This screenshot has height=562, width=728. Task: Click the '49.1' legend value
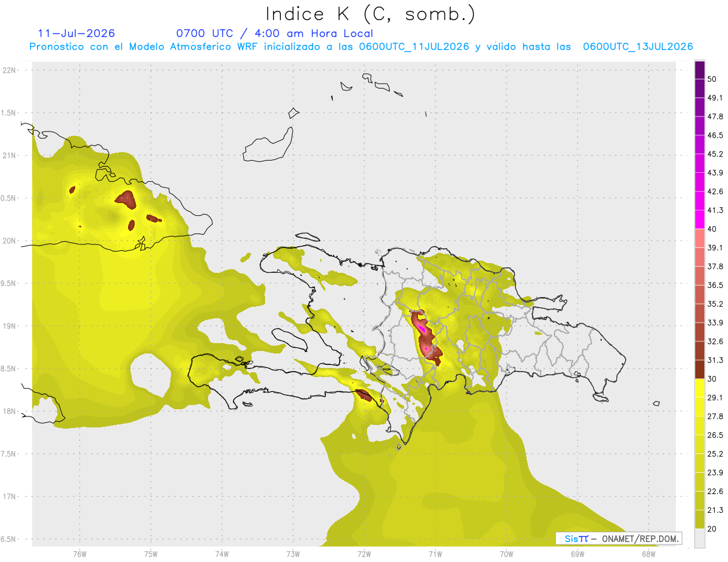[x=715, y=98]
